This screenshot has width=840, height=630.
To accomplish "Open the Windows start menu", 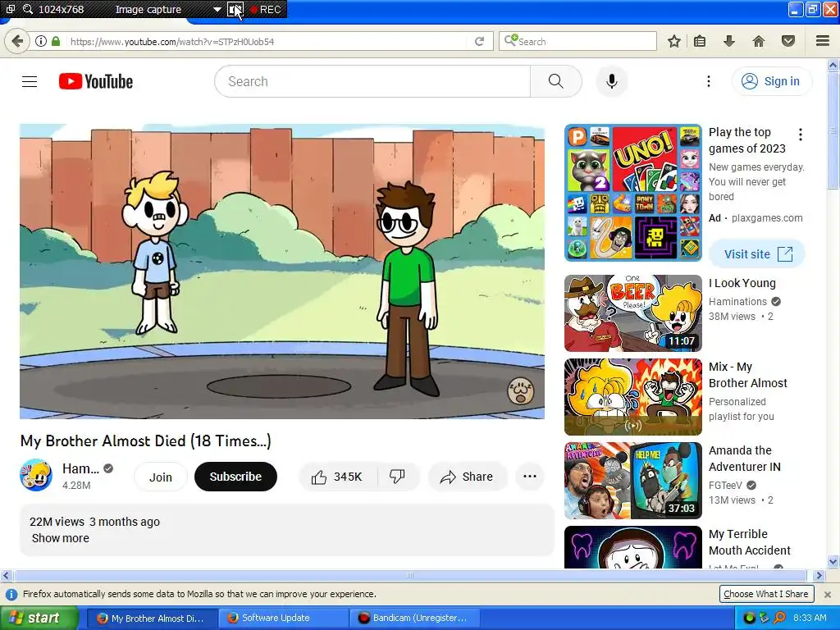I will point(39,618).
